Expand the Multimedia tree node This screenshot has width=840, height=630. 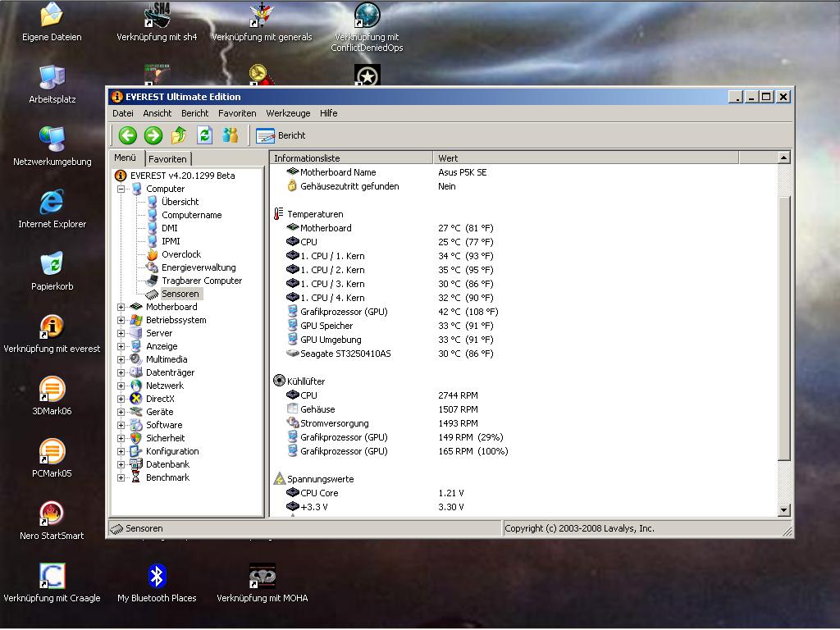coord(121,360)
